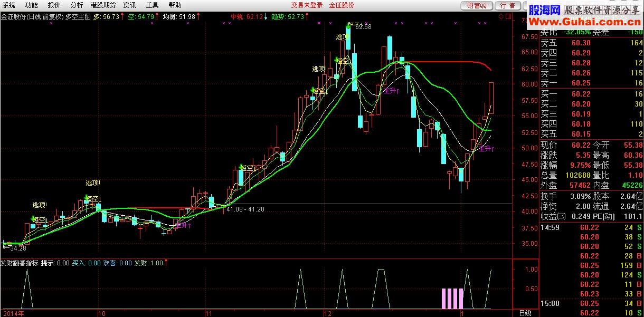Screen dimensions: 644x317
Task: Open the 港股期货 menu
Action: point(103,5)
